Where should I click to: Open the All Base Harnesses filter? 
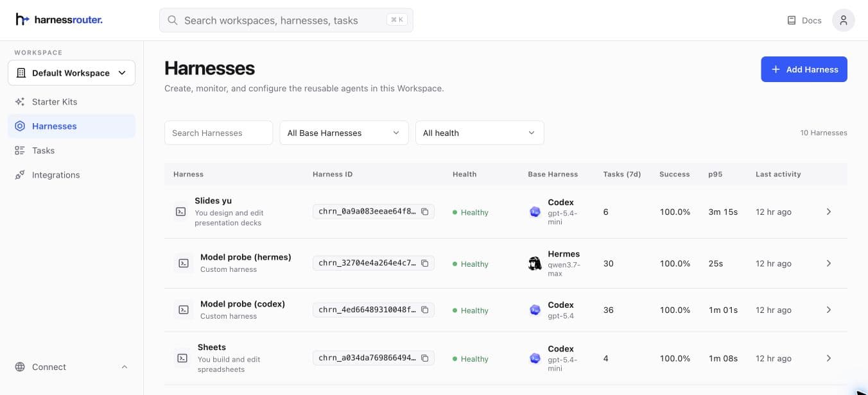(344, 133)
